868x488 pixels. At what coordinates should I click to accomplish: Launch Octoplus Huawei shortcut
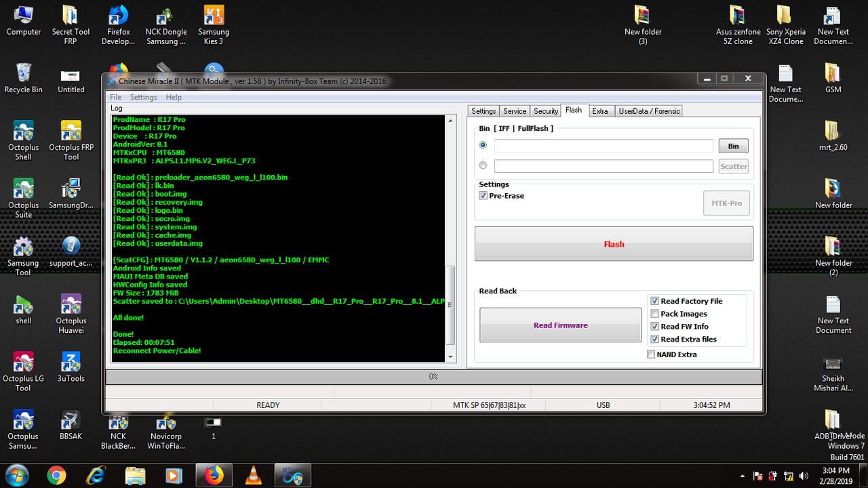tap(71, 314)
